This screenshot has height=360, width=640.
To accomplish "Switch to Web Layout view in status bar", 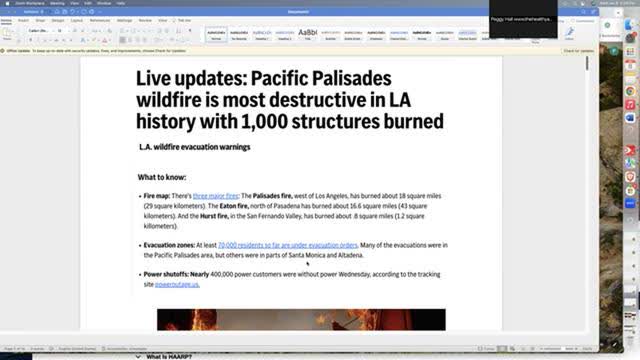I will pos(512,349).
